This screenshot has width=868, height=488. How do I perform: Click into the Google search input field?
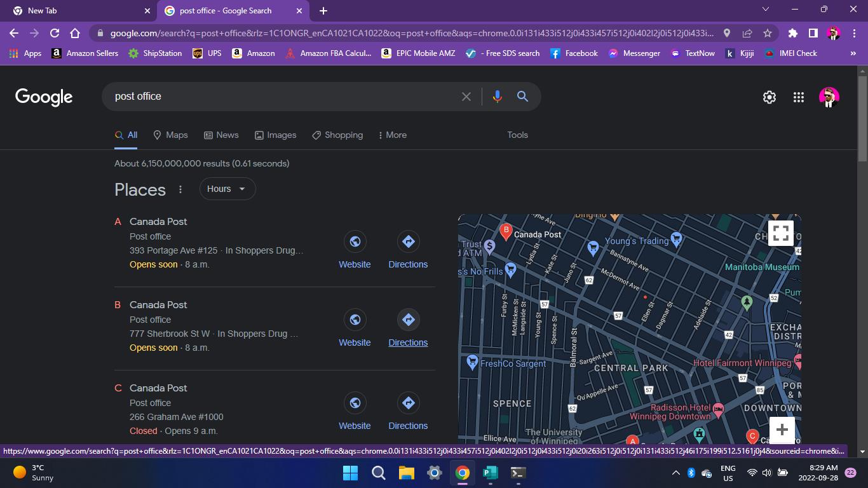click(x=280, y=97)
